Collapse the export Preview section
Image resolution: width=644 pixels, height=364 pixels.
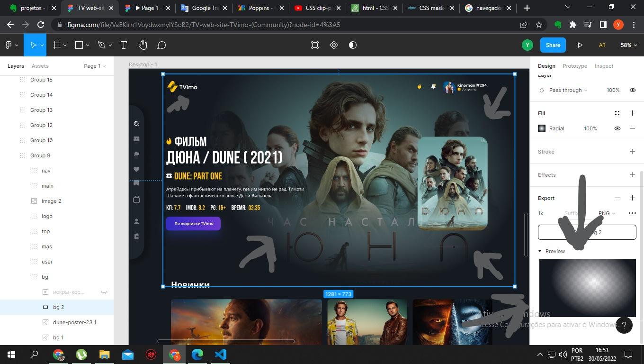pyautogui.click(x=540, y=251)
